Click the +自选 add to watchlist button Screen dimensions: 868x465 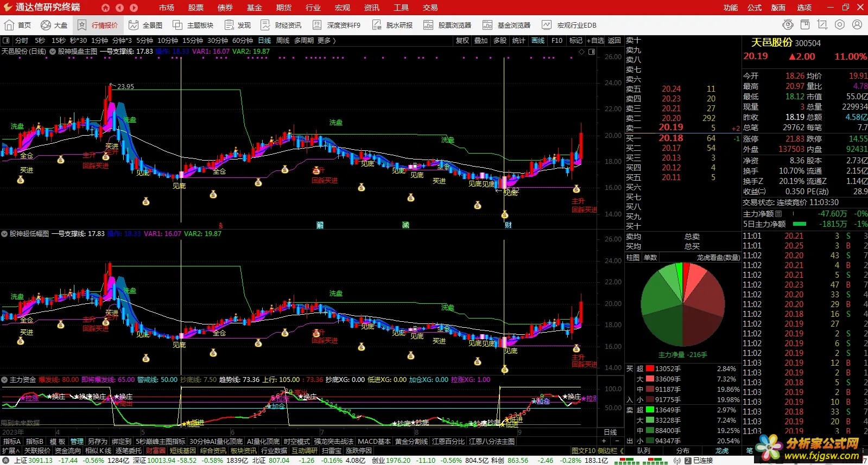point(595,41)
